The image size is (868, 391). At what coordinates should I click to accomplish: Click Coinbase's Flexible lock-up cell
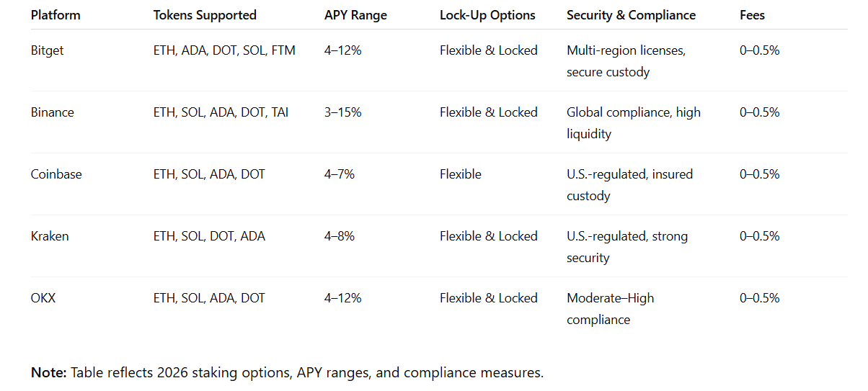click(x=461, y=174)
